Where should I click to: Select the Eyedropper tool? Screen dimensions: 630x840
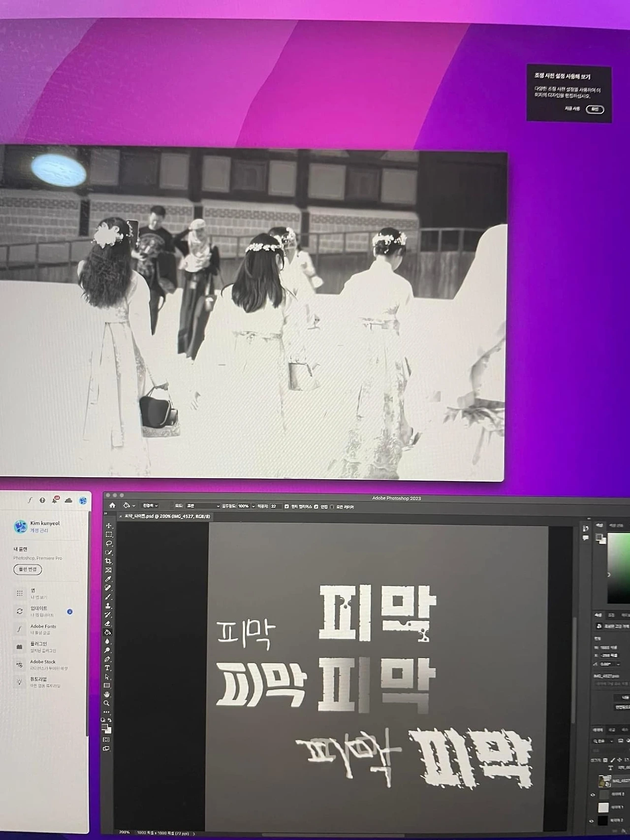[108, 579]
